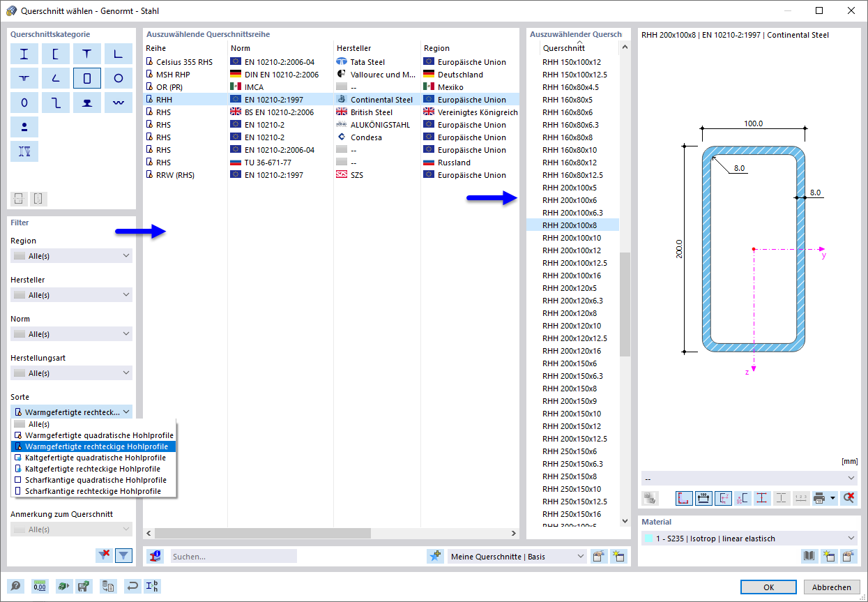This screenshot has width=868, height=602.
Task: Choose Kaltgefertigte quadratische Hohlprofile option
Action: [x=94, y=458]
